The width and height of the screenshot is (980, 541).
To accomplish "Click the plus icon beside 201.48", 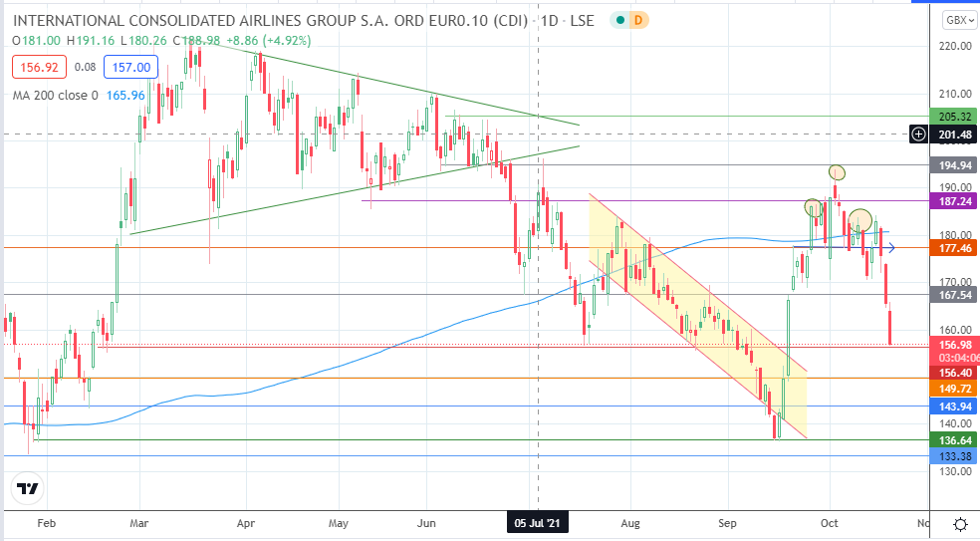I will (918, 135).
